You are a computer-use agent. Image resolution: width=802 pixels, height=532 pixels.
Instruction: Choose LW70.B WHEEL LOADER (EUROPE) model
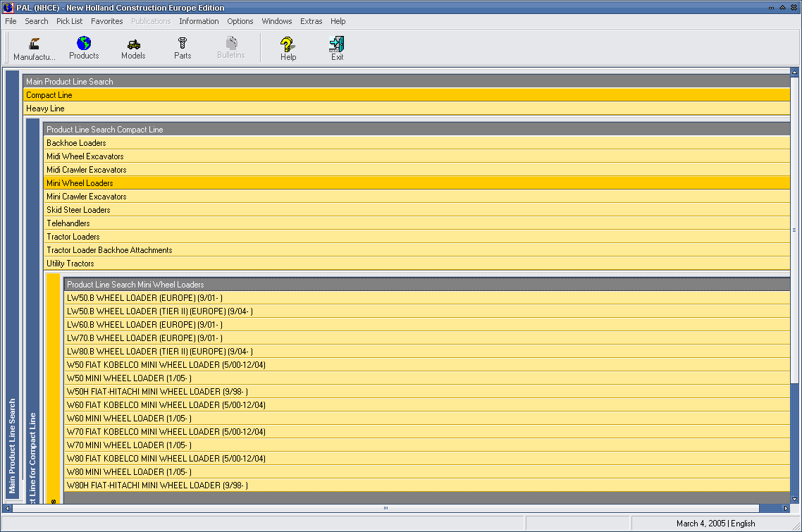coord(427,338)
